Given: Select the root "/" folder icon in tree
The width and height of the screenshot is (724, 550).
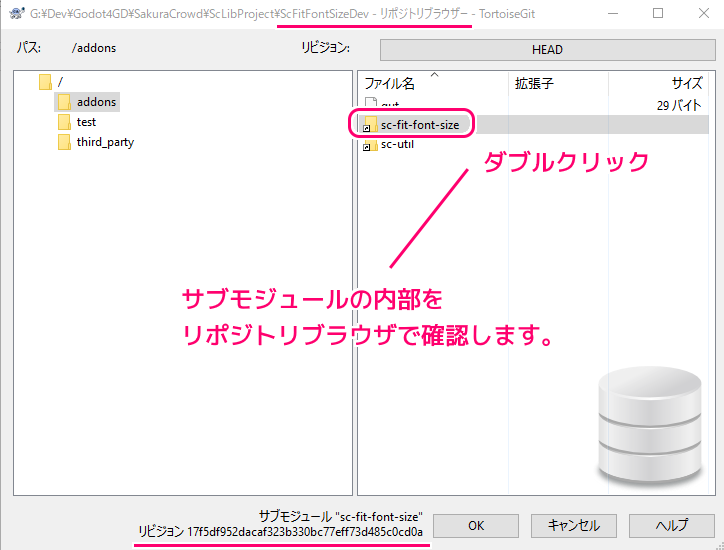Looking at the screenshot, I should [x=45, y=81].
